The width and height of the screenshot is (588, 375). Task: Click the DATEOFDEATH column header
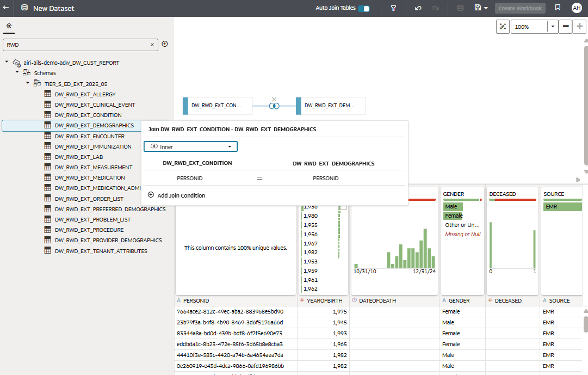pyautogui.click(x=394, y=300)
